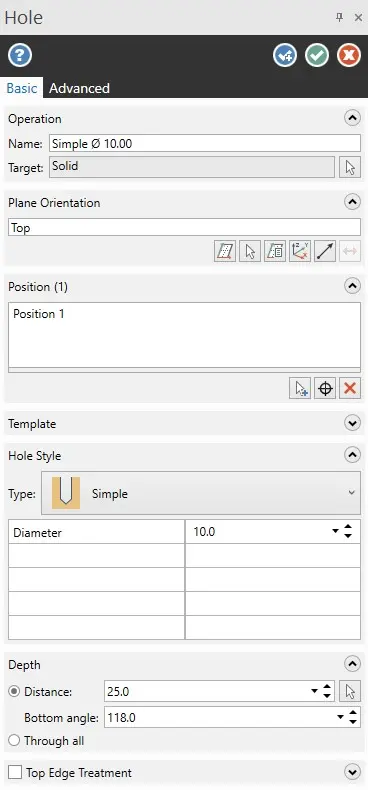Open the Hole panel help icon
The image size is (368, 790).
pyautogui.click(x=20, y=55)
